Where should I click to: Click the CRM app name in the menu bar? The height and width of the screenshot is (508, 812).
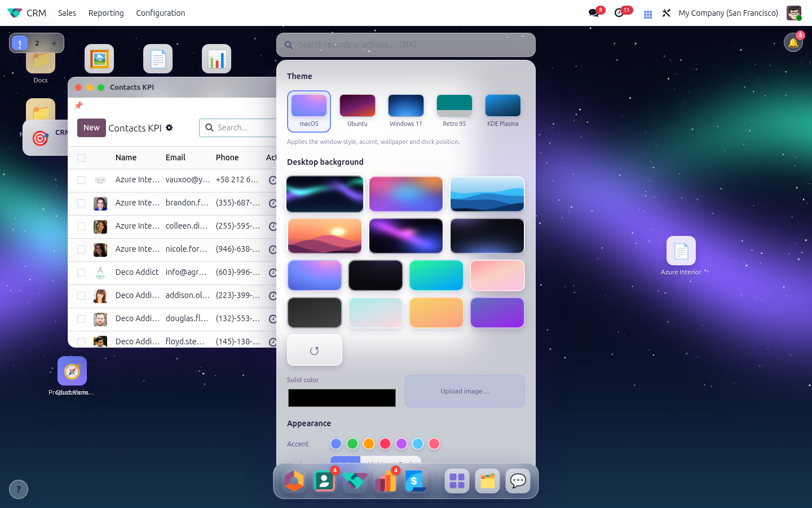click(37, 13)
